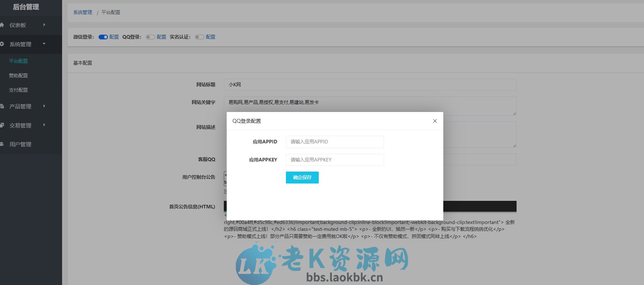Click the 网站关键字 textarea
The width and height of the screenshot is (644, 285).
(370, 106)
